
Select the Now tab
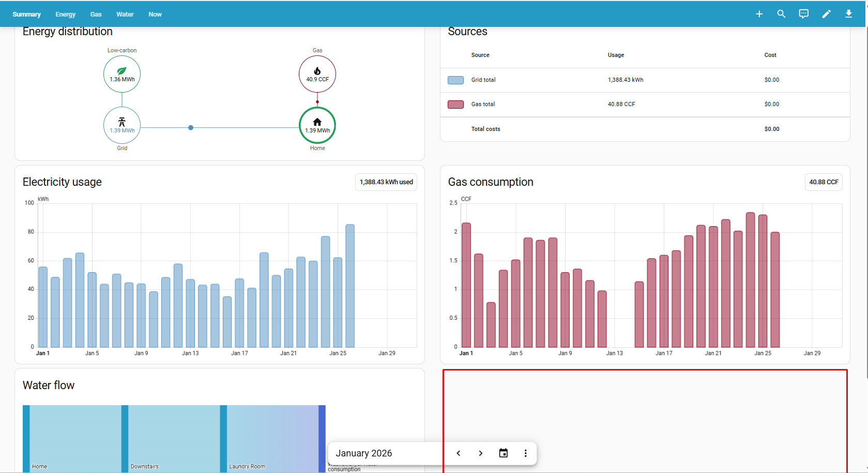tap(155, 14)
